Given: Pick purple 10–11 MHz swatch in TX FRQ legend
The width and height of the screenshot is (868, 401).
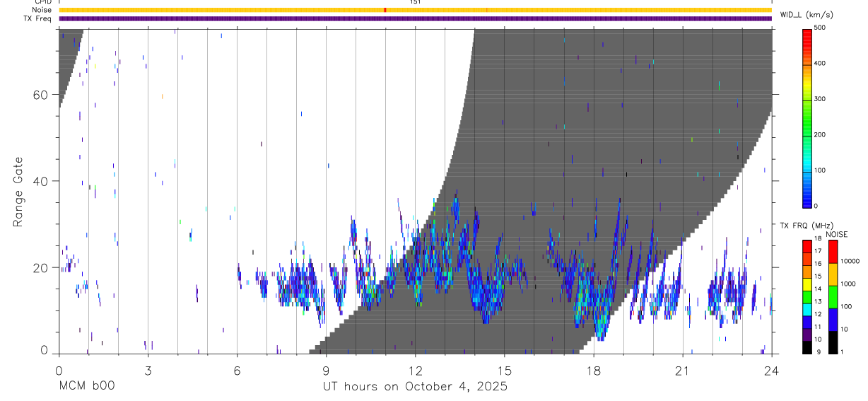Looking at the screenshot, I should point(807,333).
